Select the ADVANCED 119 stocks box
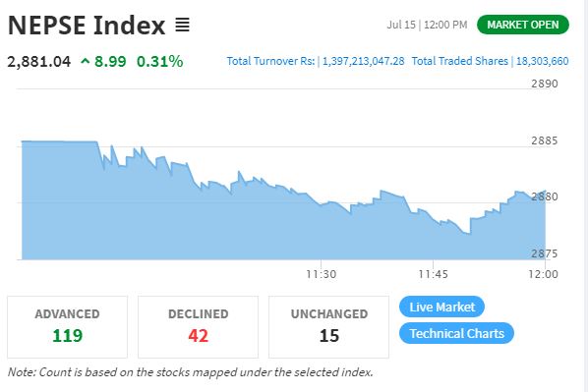Viewport: 588px width, 392px height. click(68, 327)
